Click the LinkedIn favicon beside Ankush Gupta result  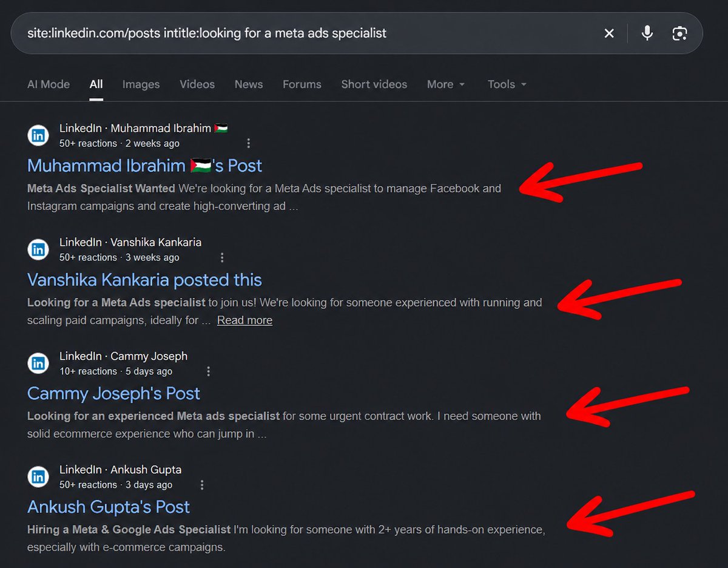(x=38, y=476)
